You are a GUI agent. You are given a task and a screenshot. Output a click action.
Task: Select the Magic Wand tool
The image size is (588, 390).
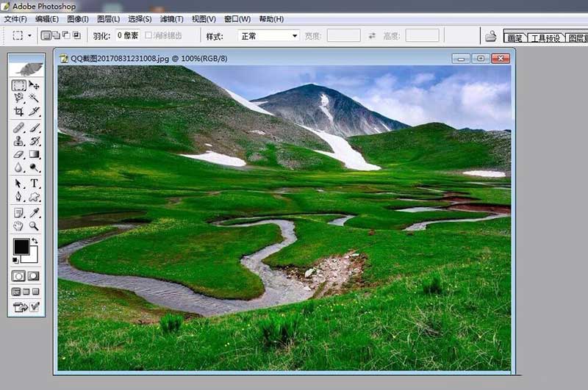click(34, 98)
